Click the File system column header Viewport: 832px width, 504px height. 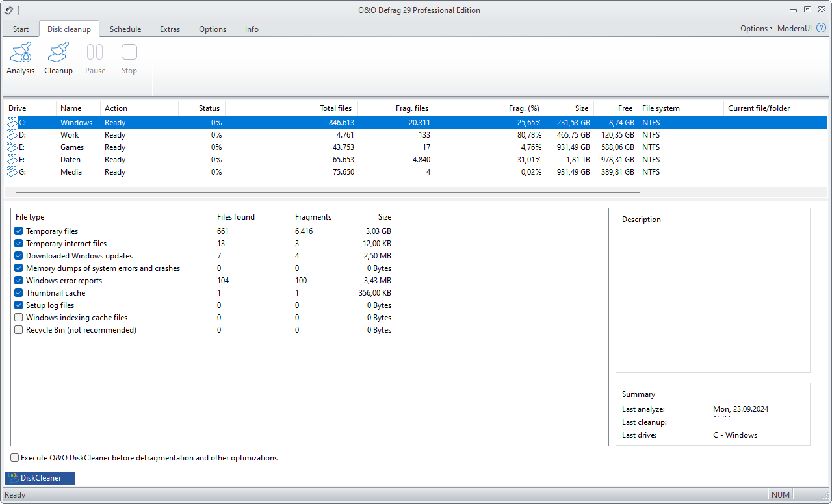(x=681, y=108)
